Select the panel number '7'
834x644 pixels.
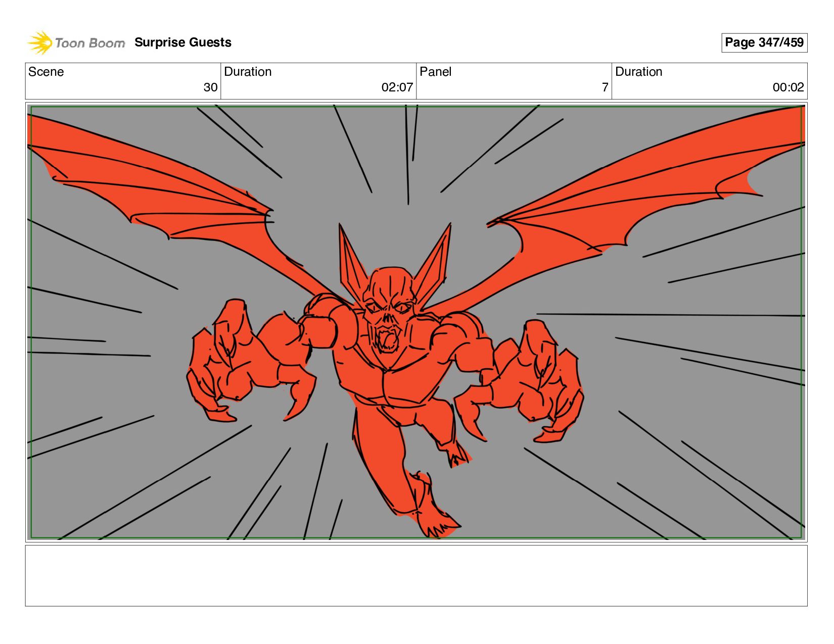click(605, 87)
